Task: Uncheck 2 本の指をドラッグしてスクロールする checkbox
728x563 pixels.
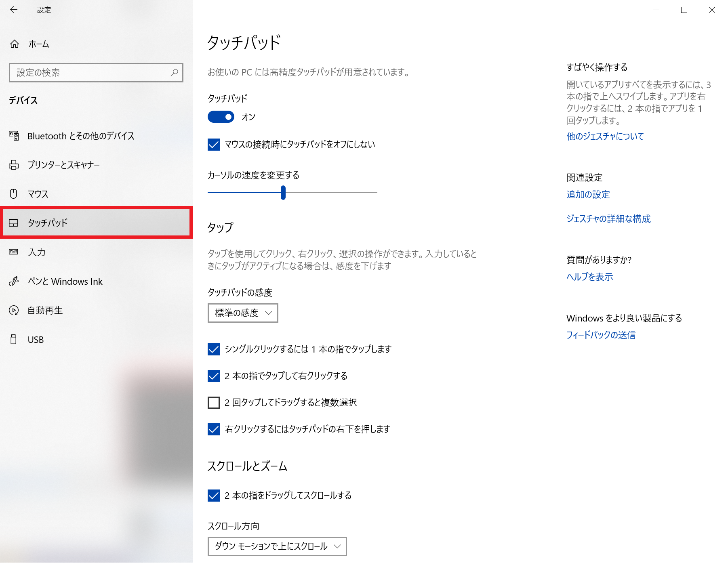Action: click(x=214, y=495)
